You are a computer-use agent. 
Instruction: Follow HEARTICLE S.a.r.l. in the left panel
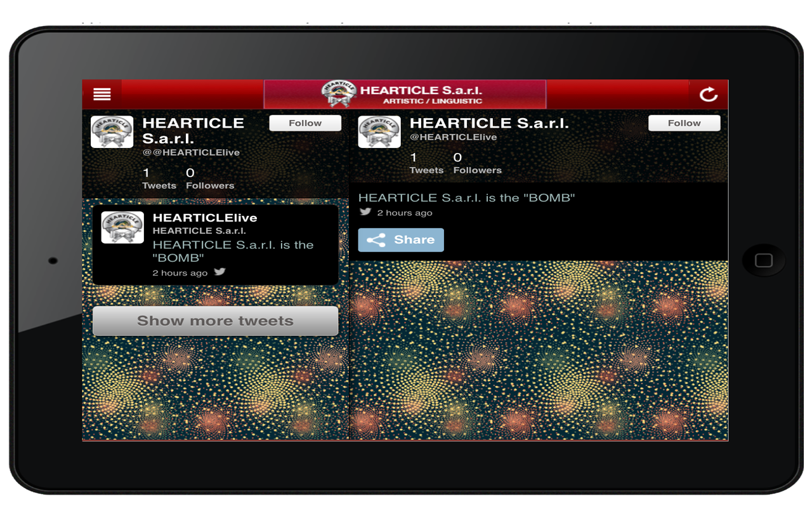[x=305, y=123]
